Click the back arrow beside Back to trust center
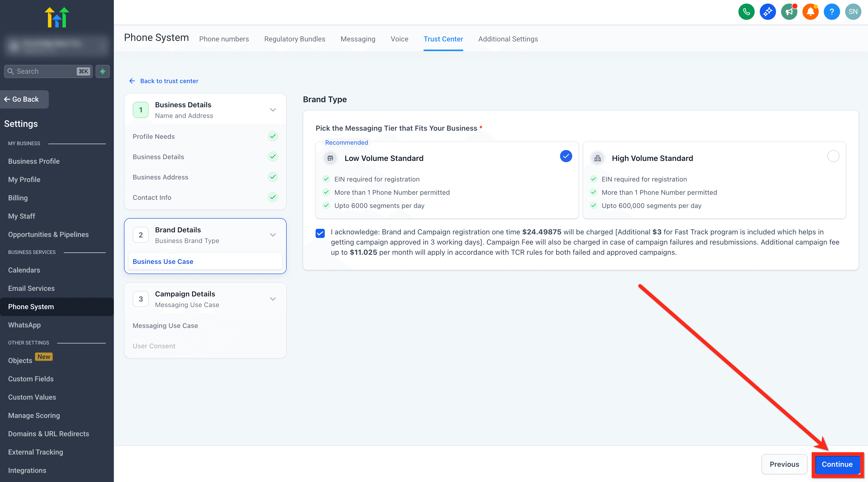868x482 pixels. 132,81
